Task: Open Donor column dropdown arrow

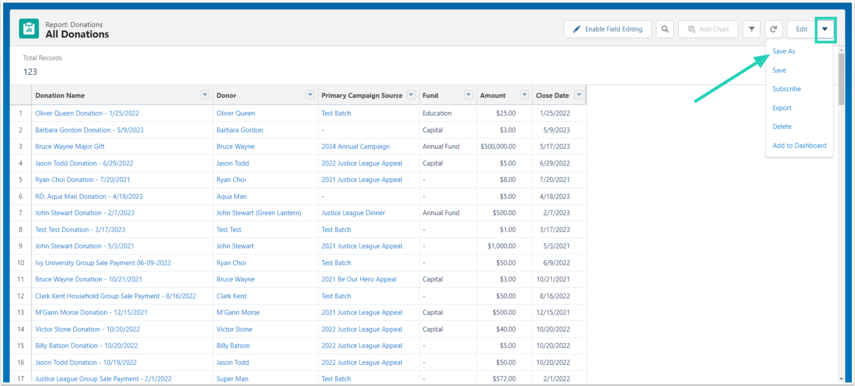Action: 310,95
